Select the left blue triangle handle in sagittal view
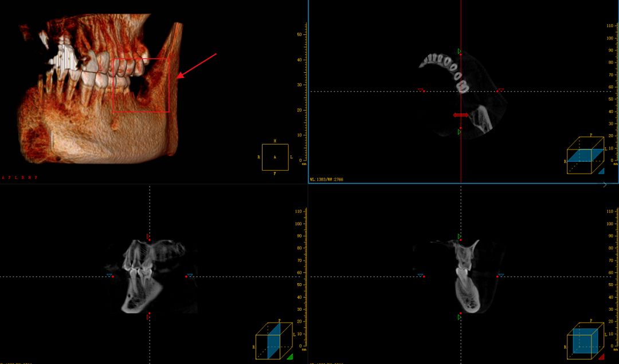The image size is (619, 364). coord(109,275)
